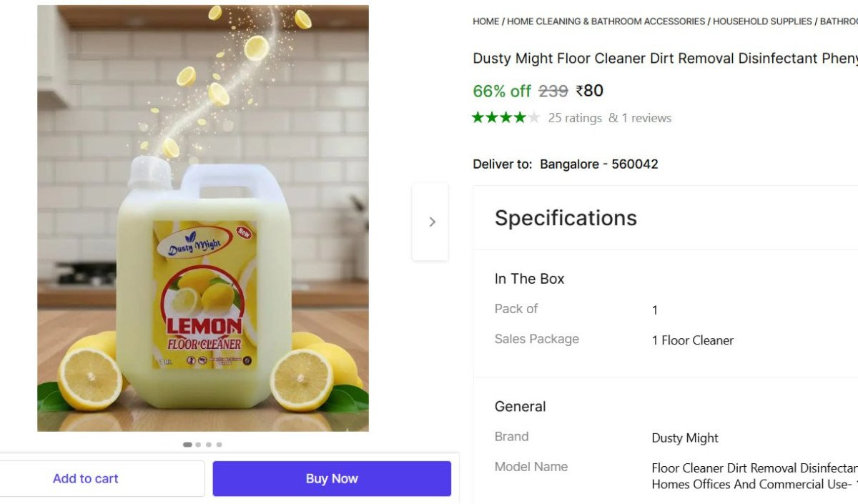858x504 pixels.
Task: Select the fourth carousel dot indicator
Action: tap(219, 445)
